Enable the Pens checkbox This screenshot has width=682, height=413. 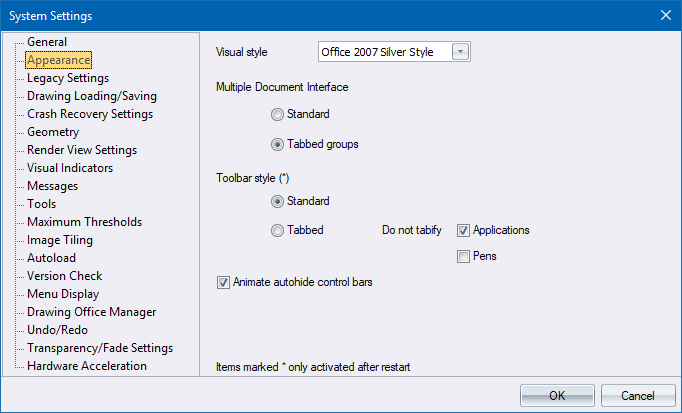(463, 257)
